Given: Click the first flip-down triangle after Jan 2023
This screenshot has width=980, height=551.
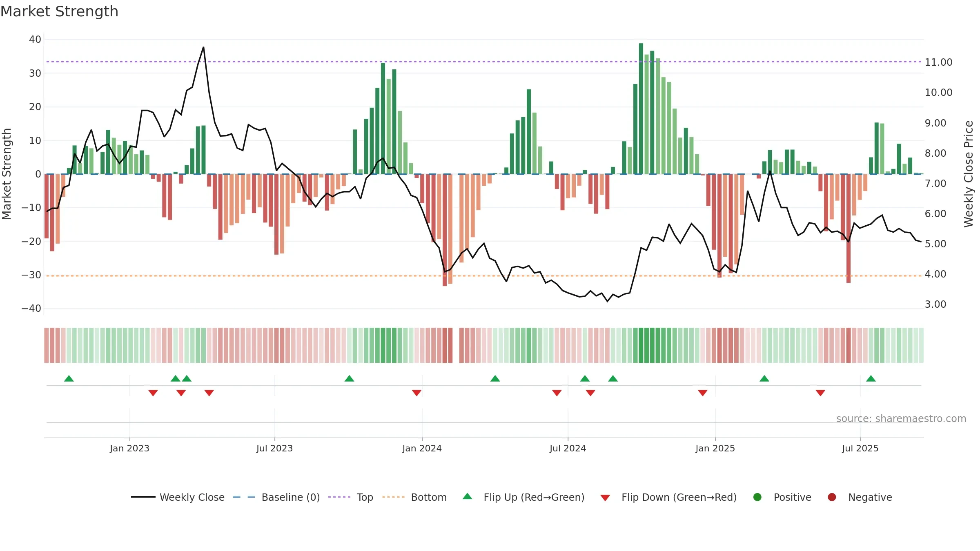Looking at the screenshot, I should [x=153, y=393].
